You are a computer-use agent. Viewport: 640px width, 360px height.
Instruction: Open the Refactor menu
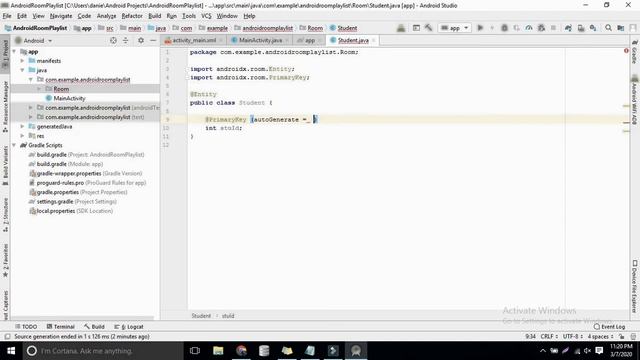click(x=132, y=16)
